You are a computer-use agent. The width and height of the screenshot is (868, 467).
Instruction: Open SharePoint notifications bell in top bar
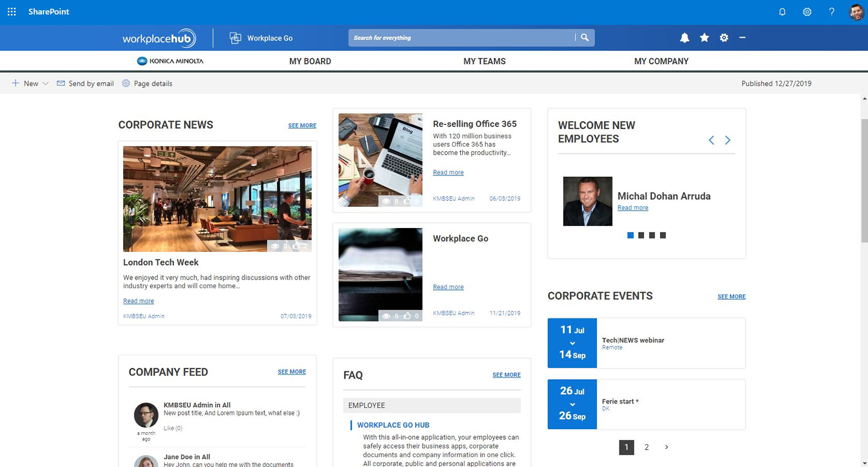pyautogui.click(x=782, y=12)
